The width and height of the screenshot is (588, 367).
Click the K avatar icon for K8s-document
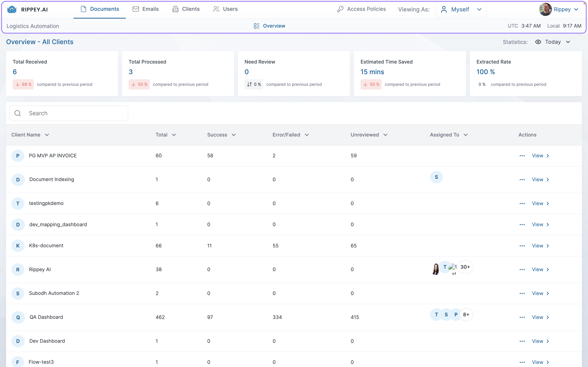(x=18, y=246)
